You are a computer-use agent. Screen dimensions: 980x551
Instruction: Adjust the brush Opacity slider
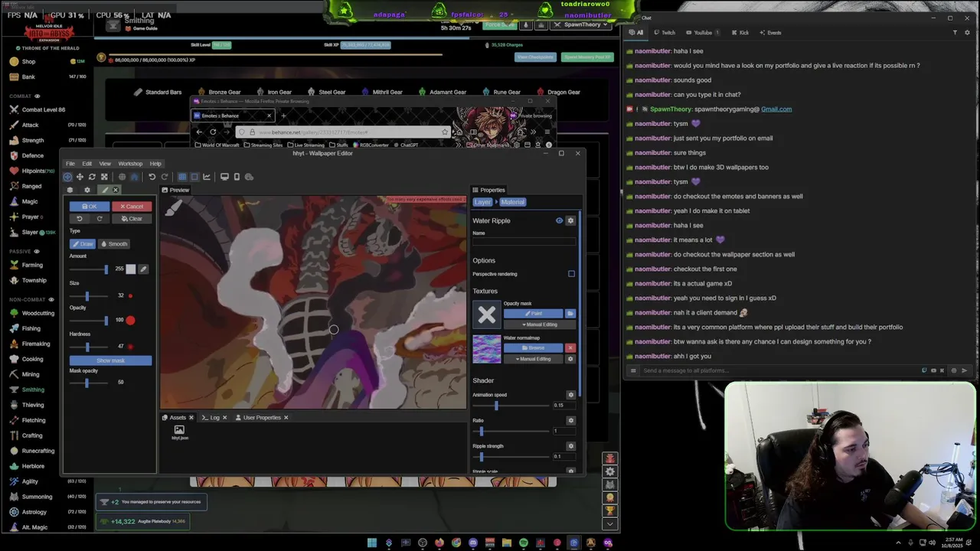(89, 321)
